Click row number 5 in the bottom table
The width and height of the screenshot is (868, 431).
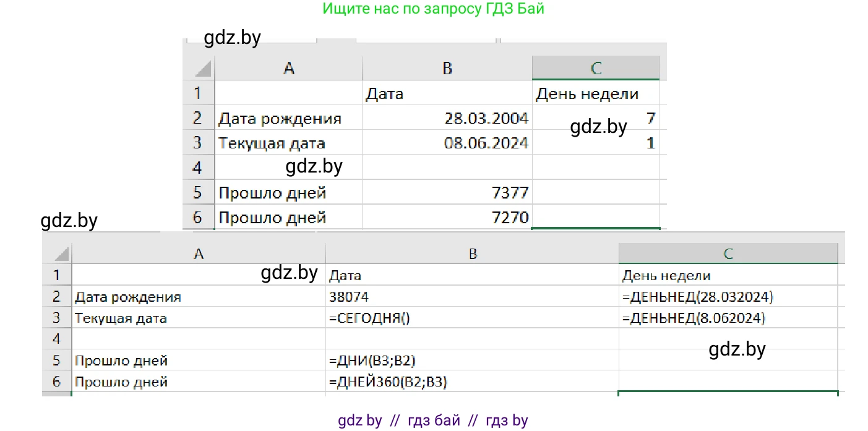[x=57, y=360]
